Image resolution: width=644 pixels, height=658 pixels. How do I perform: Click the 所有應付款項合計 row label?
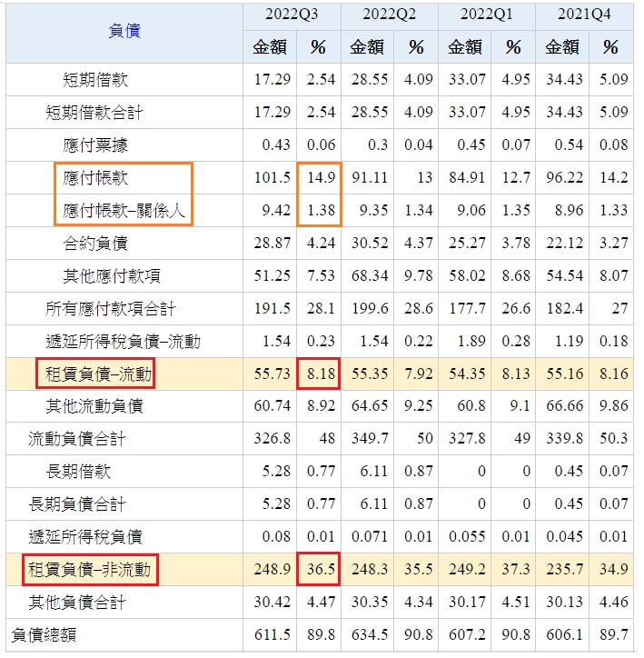point(111,309)
